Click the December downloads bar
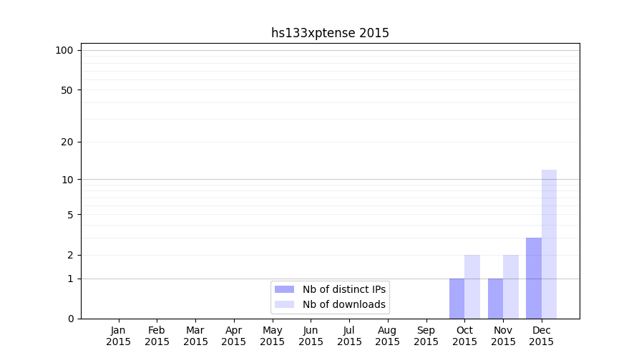The height and width of the screenshot is (358, 644). point(549,244)
